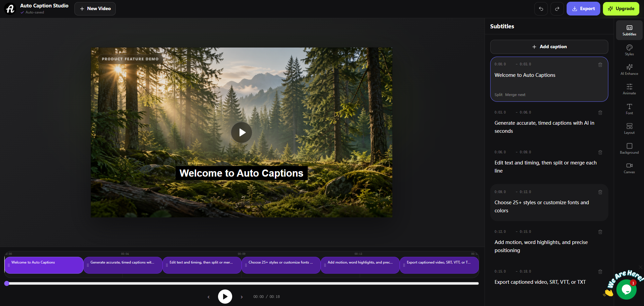
Task: Click the Export button
Action: pos(583,9)
